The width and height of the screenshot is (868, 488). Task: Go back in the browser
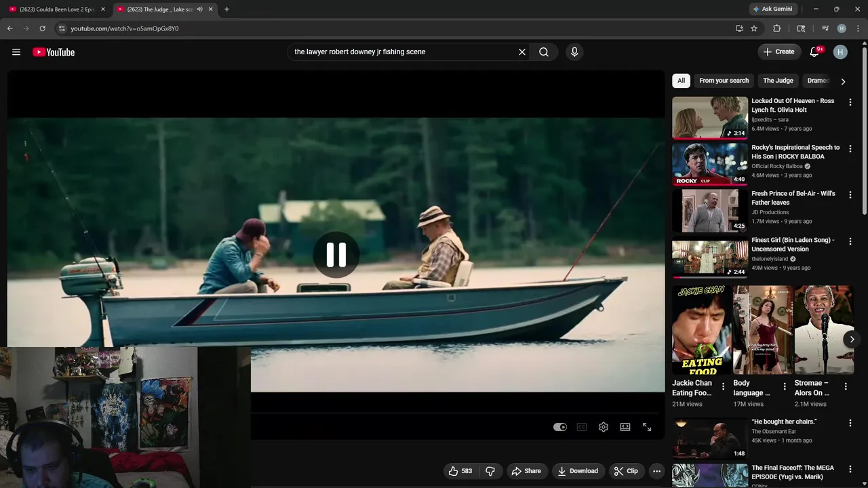[x=9, y=28]
